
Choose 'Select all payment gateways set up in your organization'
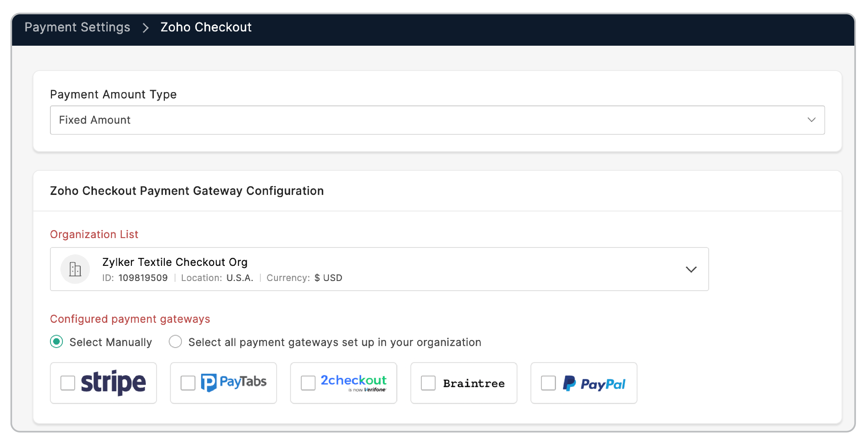(x=175, y=342)
